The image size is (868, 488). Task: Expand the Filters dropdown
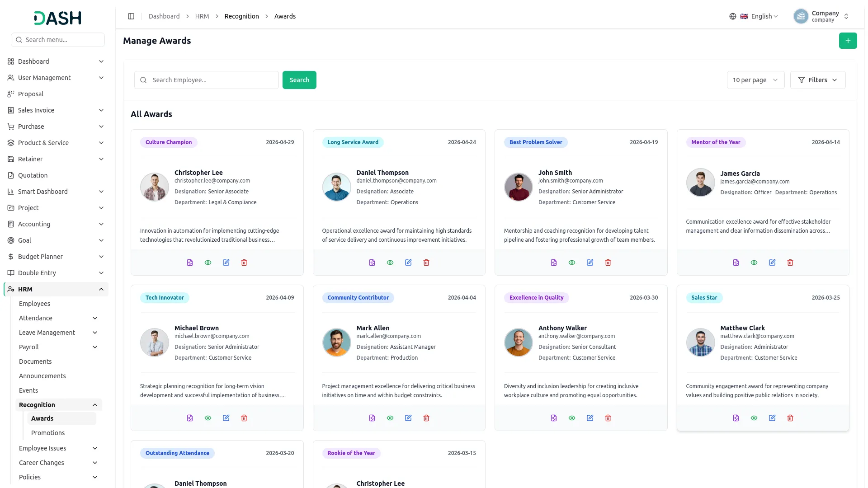[817, 80]
